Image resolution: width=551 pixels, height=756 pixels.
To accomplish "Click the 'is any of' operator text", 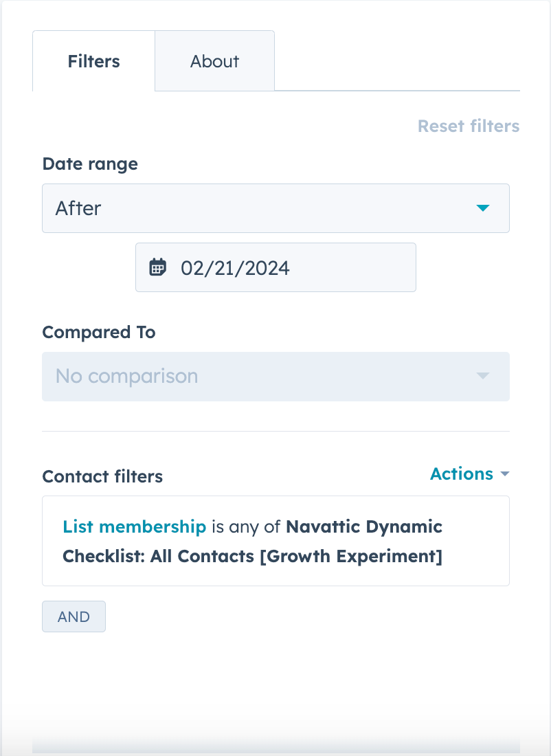I will [x=246, y=527].
